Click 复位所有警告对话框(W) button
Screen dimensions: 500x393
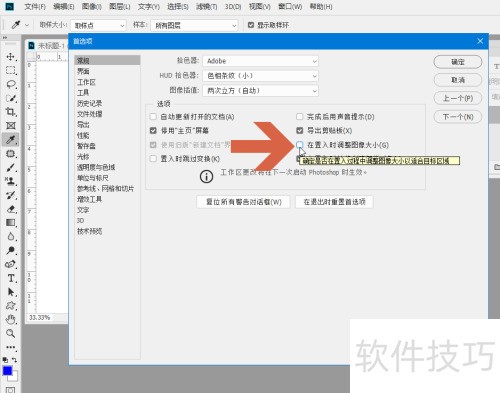243,202
